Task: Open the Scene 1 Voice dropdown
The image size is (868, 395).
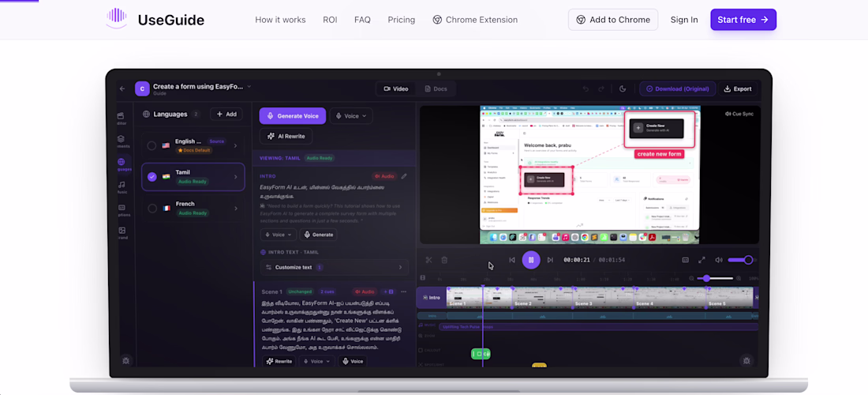Action: coord(316,361)
